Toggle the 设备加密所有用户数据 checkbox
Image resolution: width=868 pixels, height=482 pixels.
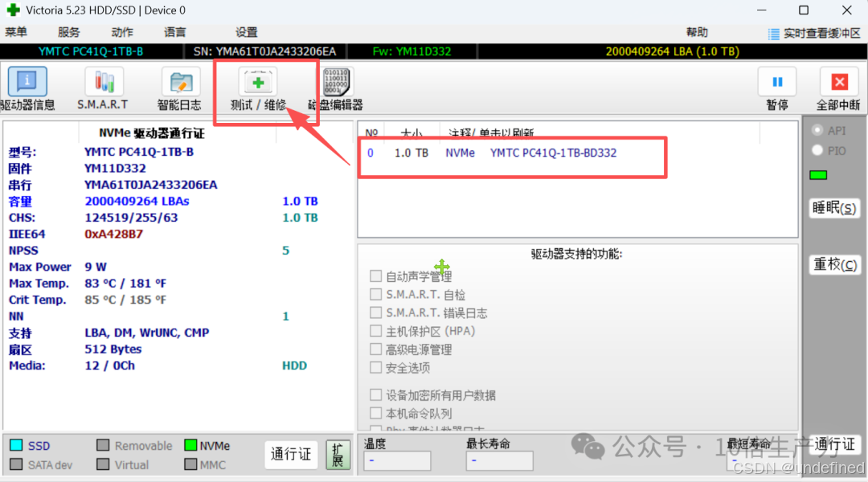[x=376, y=394]
